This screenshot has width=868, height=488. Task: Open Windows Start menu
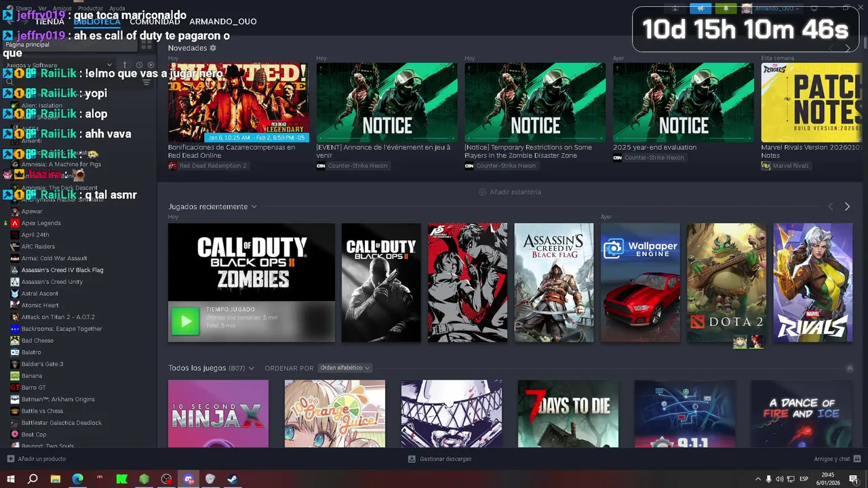click(10, 479)
